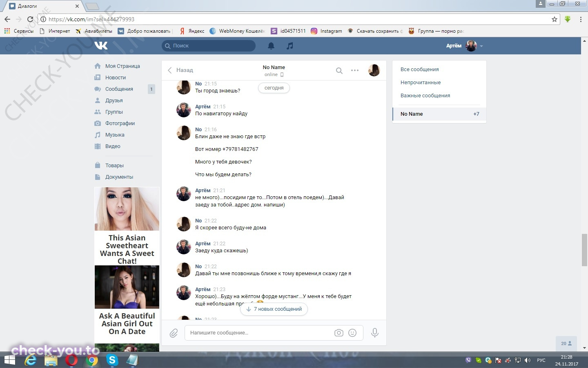Open WebMoney Кошелёк bookmark
588x368 pixels.
point(237,31)
